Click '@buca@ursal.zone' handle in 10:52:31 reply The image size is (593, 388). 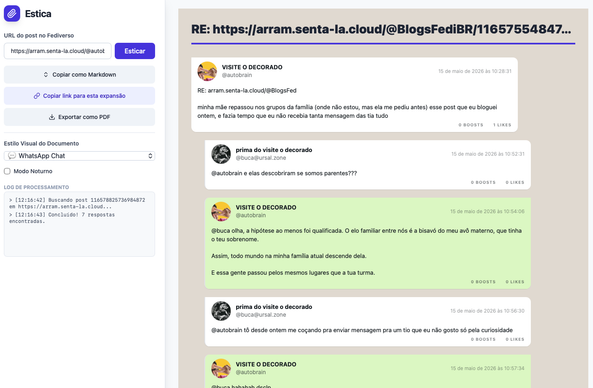(261, 158)
